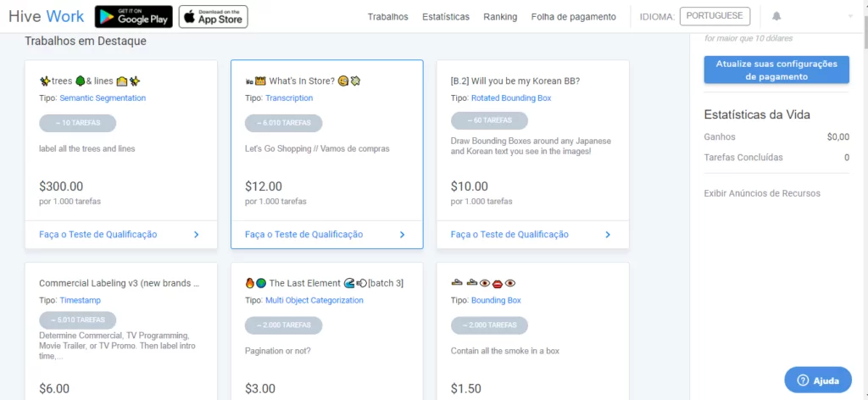The width and height of the screenshot is (868, 400).
Task: Click the Exibir Anúncios de Recursos link
Action: click(762, 193)
